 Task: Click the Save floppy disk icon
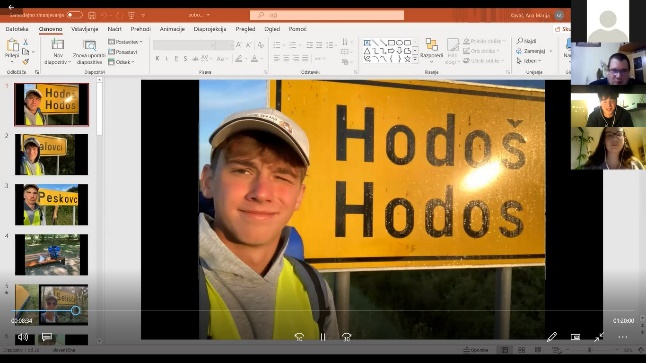tap(92, 15)
